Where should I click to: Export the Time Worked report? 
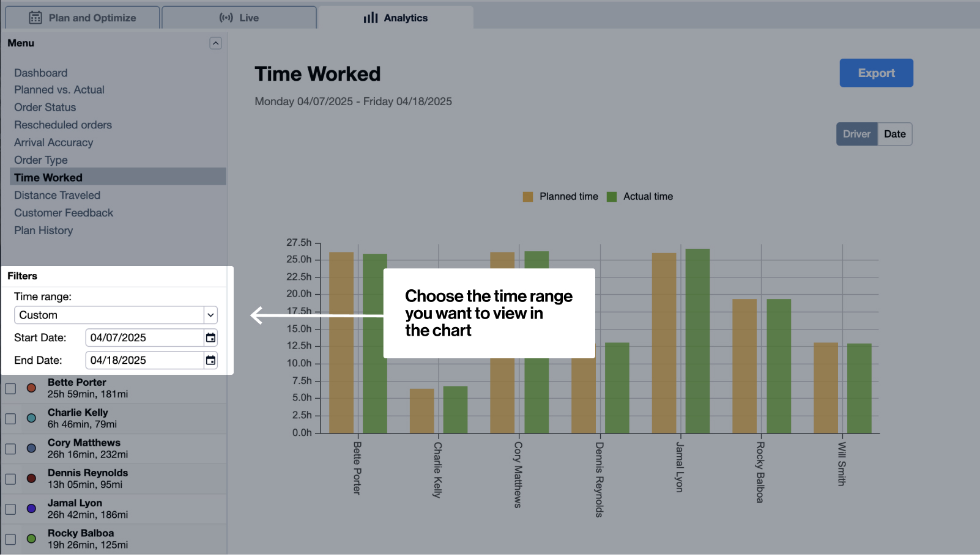pyautogui.click(x=876, y=73)
